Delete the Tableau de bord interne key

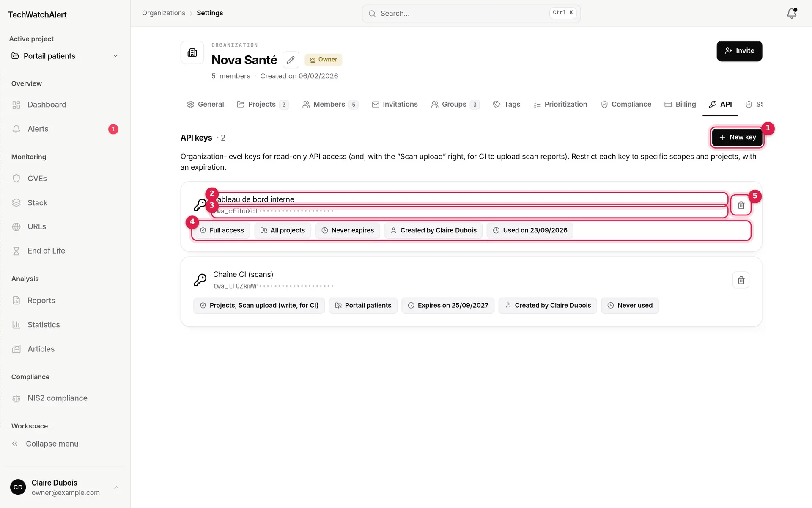[741, 205]
